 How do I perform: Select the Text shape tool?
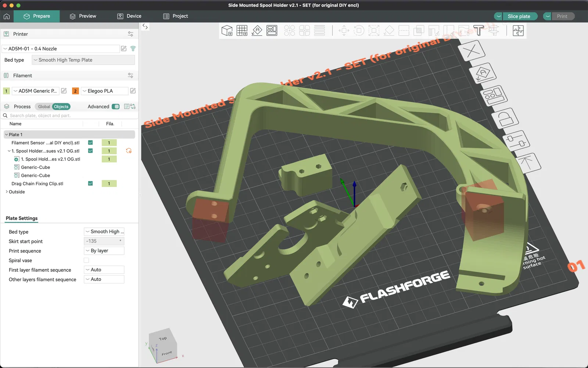click(x=478, y=31)
